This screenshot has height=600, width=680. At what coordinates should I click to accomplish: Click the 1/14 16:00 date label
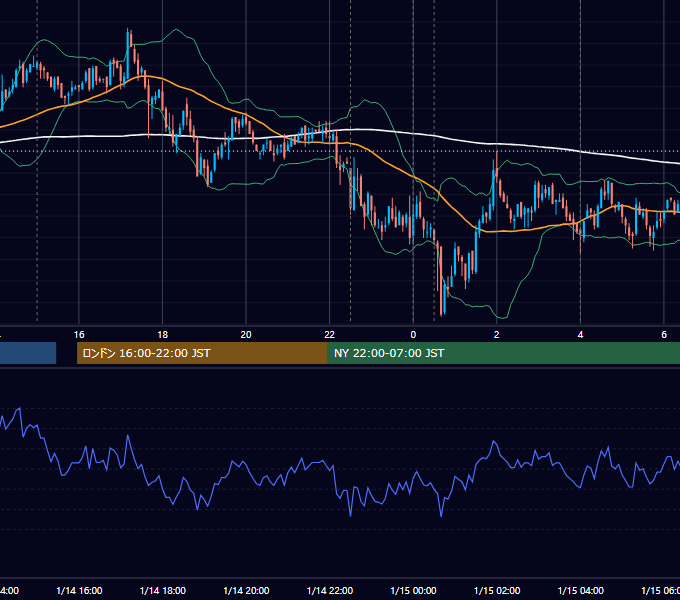[79, 590]
